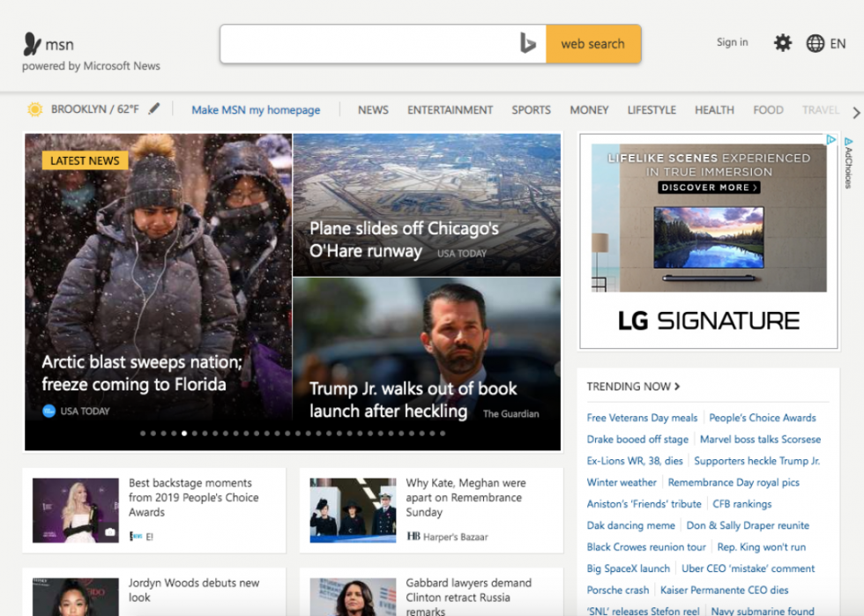Open the TRAVEL section
This screenshot has width=864, height=616.
(821, 109)
